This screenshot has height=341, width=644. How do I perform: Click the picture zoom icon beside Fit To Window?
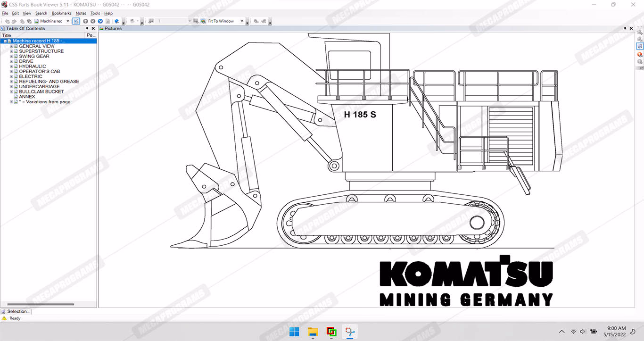click(x=203, y=21)
